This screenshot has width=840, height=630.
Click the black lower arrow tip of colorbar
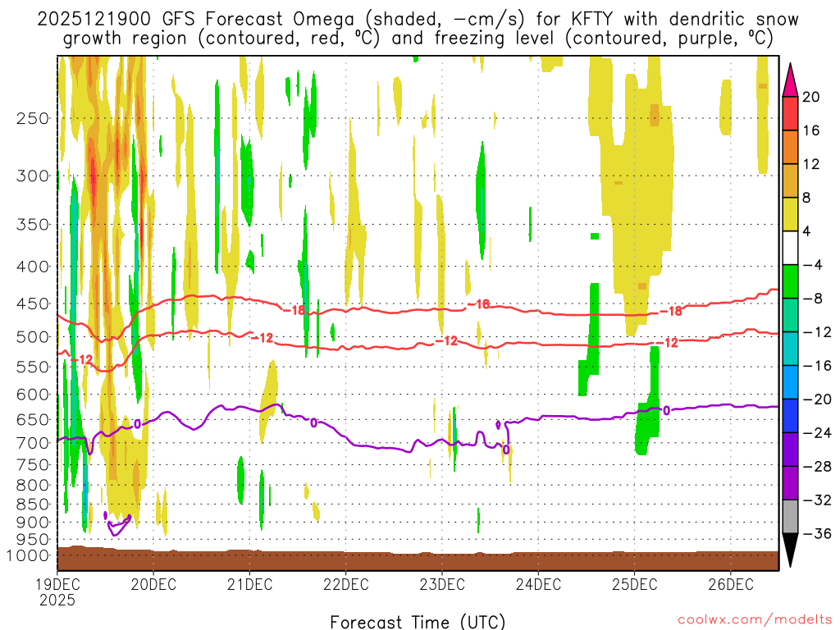[x=790, y=549]
